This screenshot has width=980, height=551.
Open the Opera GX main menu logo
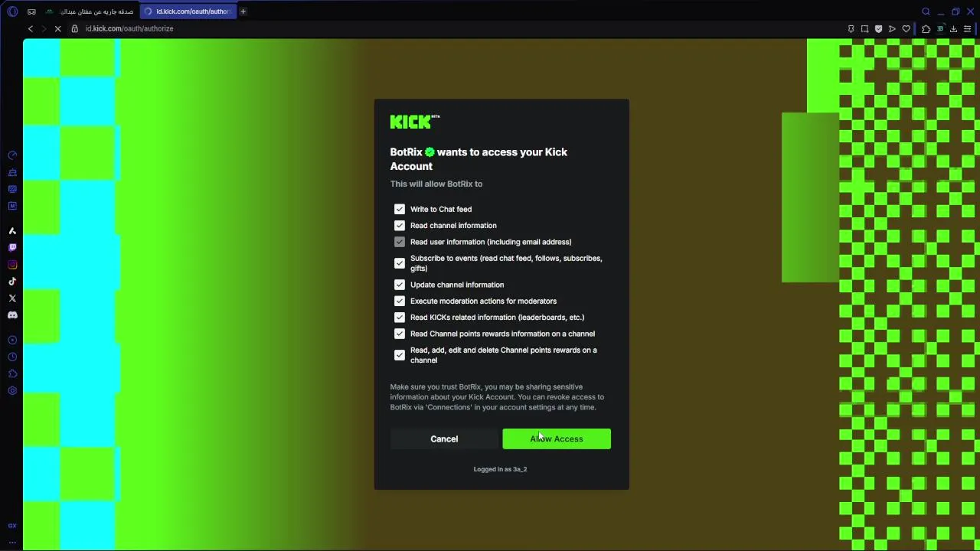click(x=12, y=11)
